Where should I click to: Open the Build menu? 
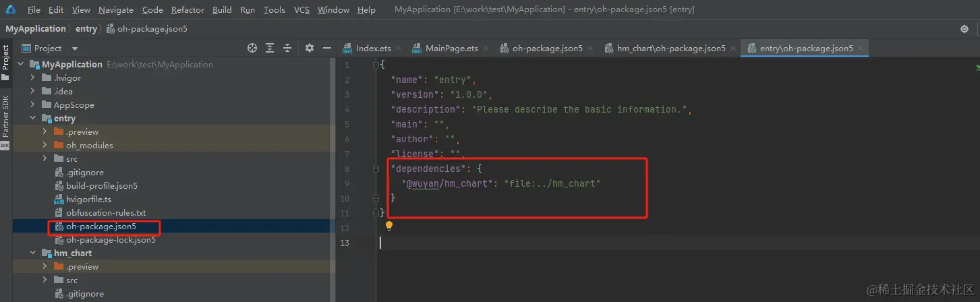coord(222,10)
